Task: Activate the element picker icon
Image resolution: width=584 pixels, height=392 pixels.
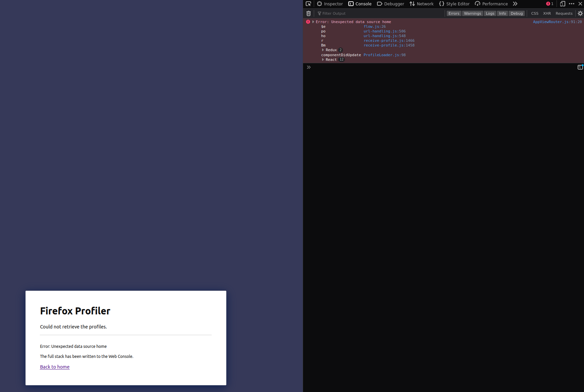Action: click(x=308, y=4)
